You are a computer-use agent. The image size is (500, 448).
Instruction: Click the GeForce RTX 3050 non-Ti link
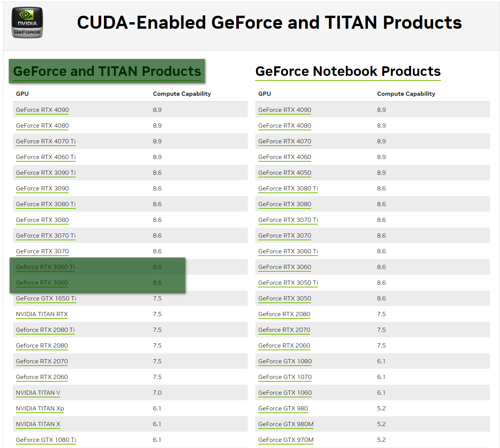(285, 299)
